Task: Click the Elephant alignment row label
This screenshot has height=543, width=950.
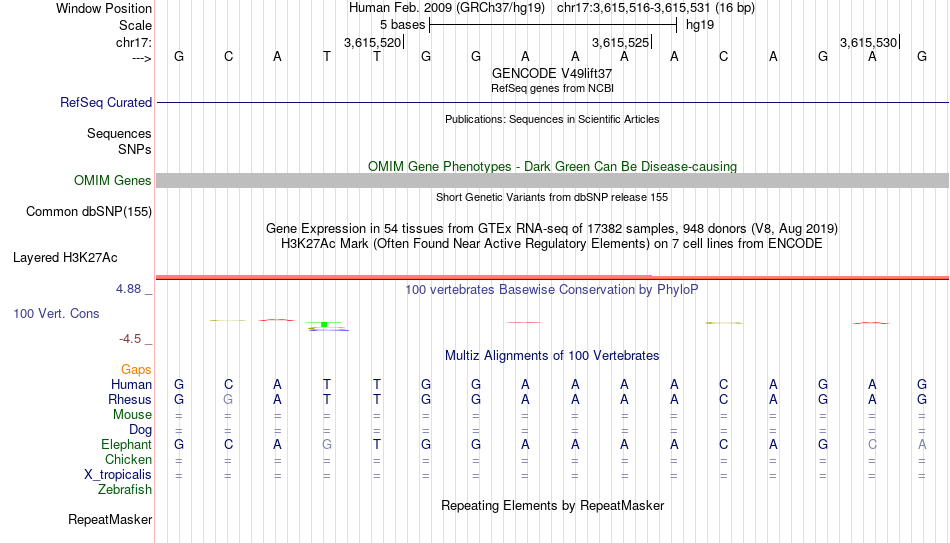Action: point(126,445)
